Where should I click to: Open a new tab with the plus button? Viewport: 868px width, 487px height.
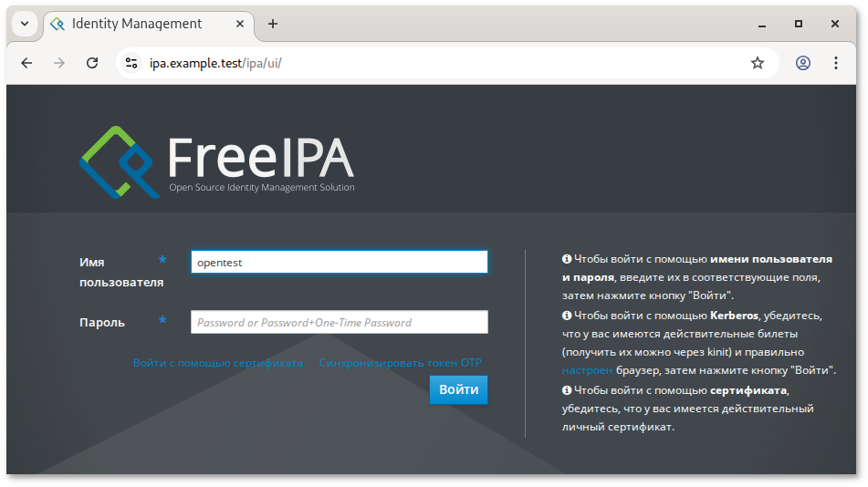tap(273, 24)
